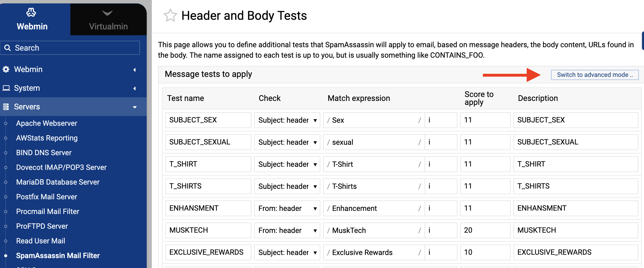
Task: Open BIND DNS Server link
Action: 44,153
